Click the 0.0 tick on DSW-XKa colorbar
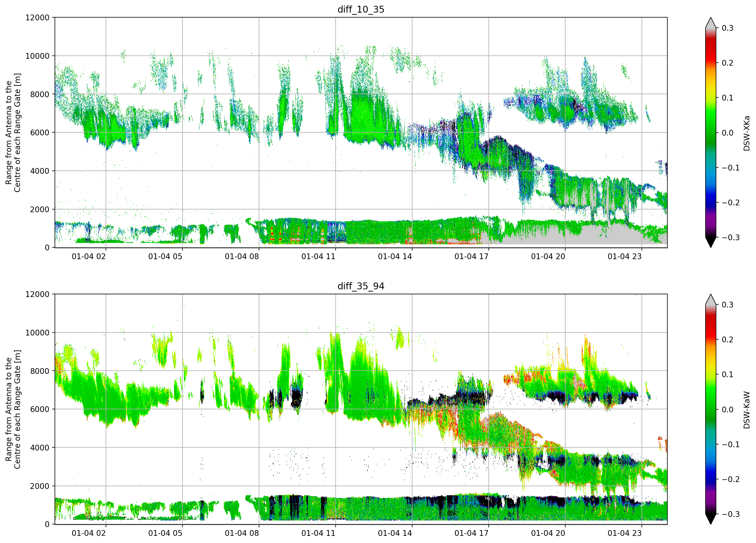Screen dimensions: 756x543 coord(728,133)
